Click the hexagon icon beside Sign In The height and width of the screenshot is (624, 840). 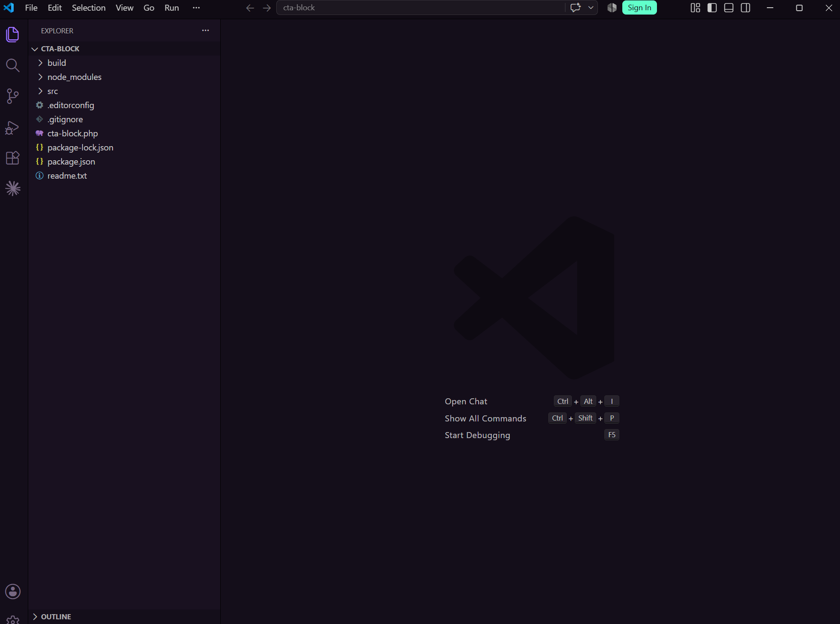pyautogui.click(x=612, y=8)
